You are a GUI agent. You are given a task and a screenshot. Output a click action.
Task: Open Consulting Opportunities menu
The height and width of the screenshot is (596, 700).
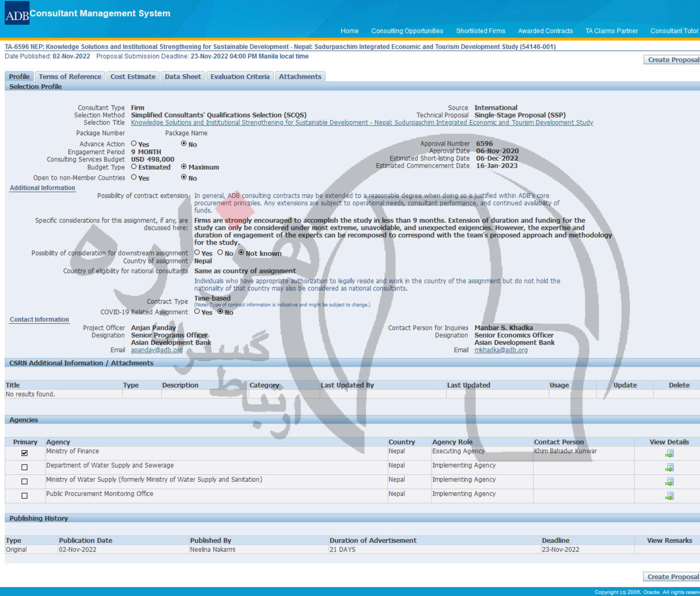407,31
